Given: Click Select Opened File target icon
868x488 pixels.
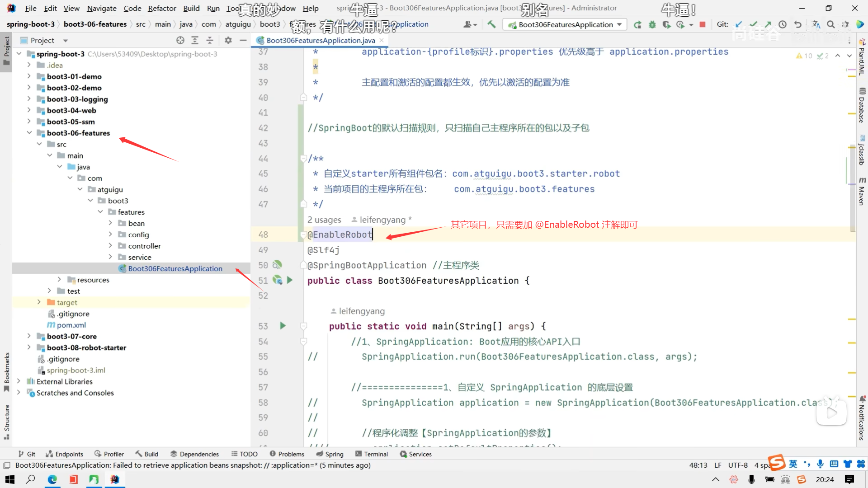Looking at the screenshot, I should click(180, 40).
